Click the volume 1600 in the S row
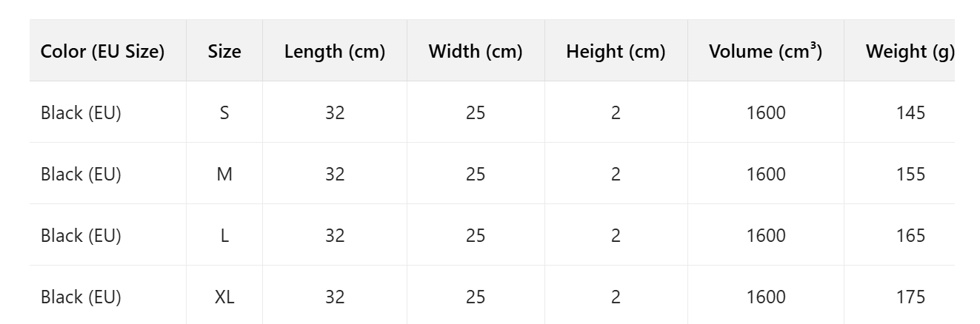The image size is (980, 324). pyautogui.click(x=766, y=113)
